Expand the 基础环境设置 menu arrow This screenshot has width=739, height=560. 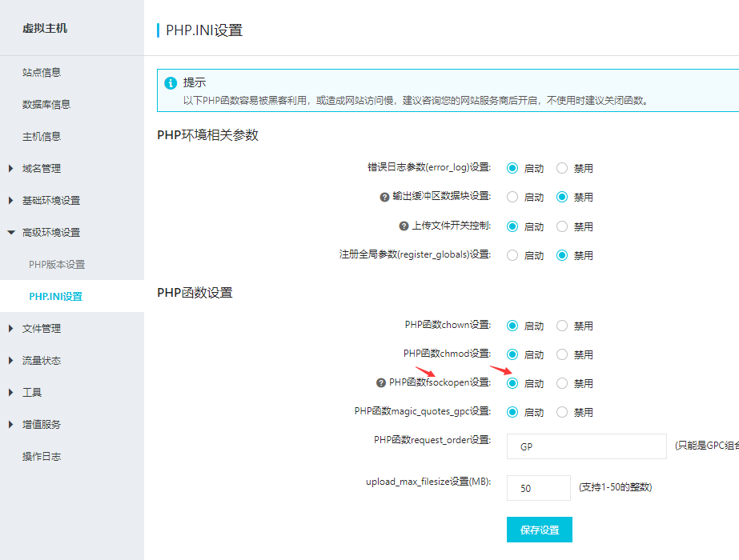[11, 200]
